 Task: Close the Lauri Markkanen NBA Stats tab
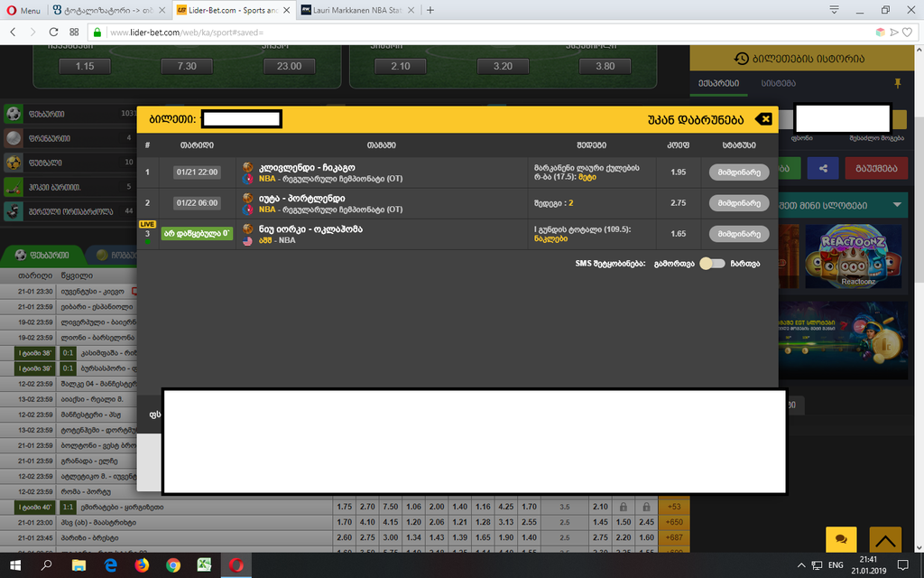411,10
